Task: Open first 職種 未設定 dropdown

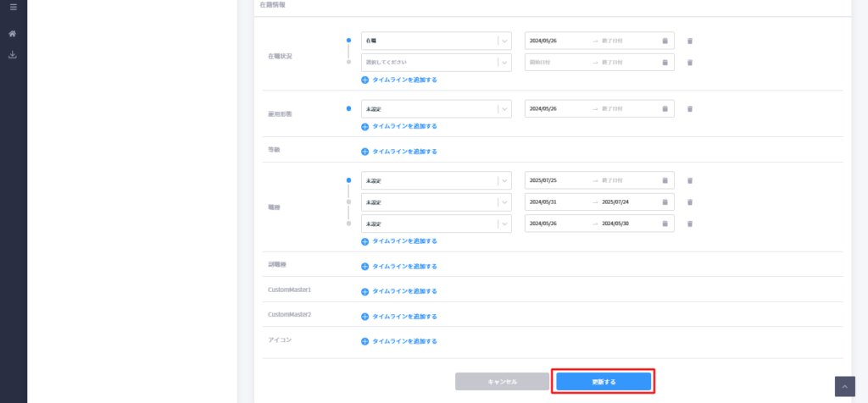Action: pos(437,181)
